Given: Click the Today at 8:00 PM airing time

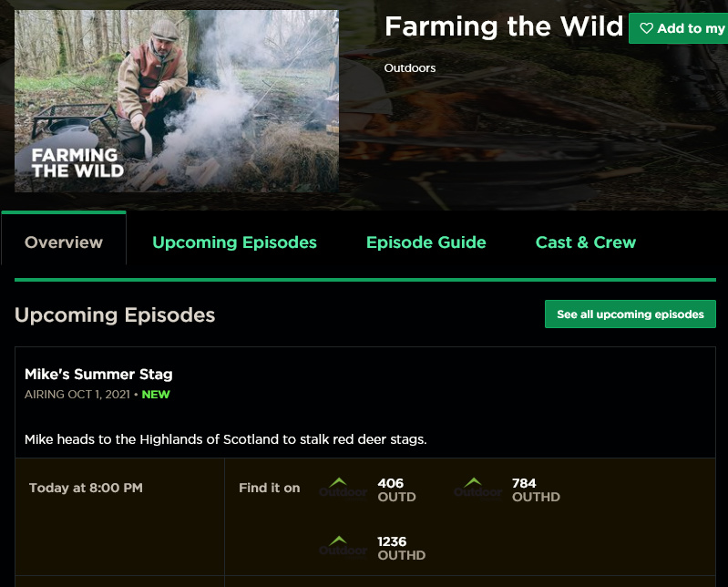Looking at the screenshot, I should click(86, 488).
